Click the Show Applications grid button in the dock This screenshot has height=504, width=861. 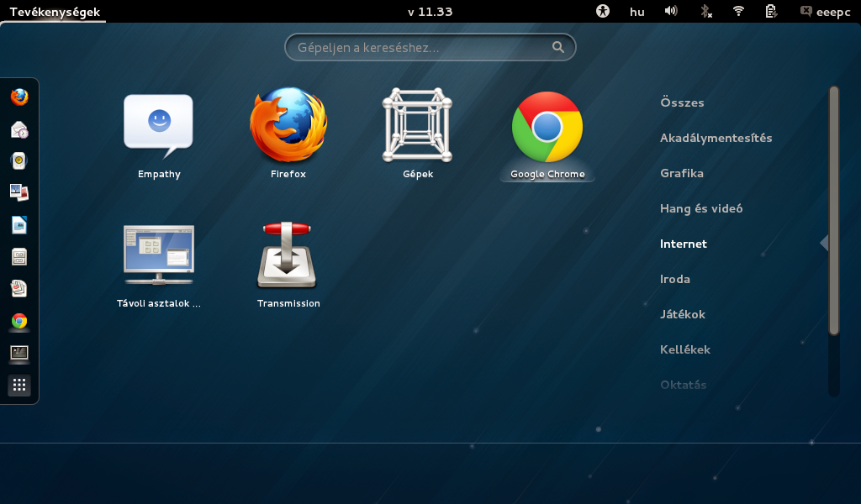(19, 385)
